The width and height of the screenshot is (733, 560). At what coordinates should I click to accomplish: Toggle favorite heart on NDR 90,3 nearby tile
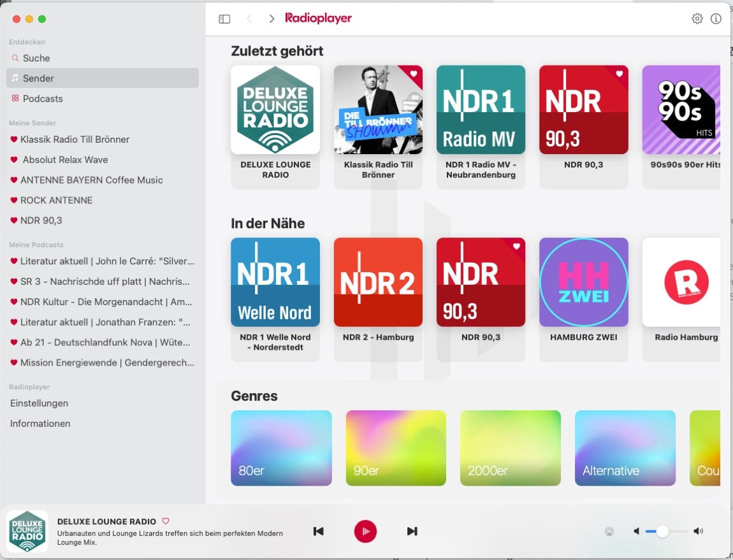(x=516, y=247)
